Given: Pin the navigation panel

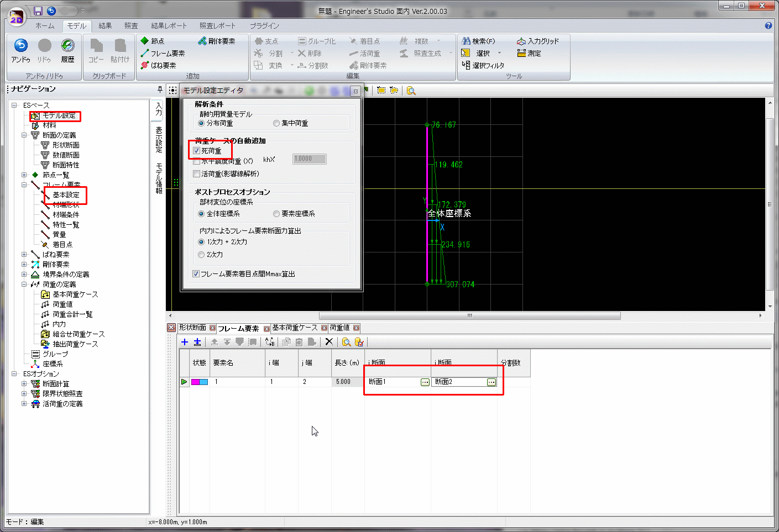Looking at the screenshot, I should click(x=160, y=89).
